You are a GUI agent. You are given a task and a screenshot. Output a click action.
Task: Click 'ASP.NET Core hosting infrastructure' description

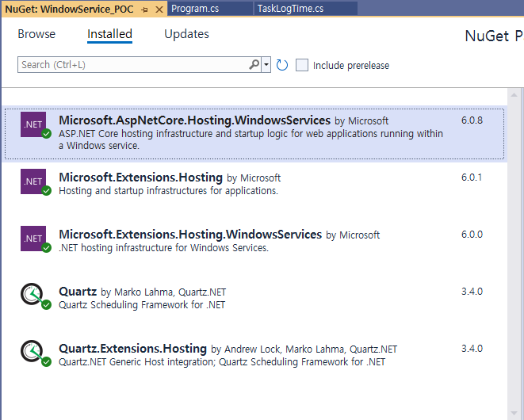click(251, 139)
